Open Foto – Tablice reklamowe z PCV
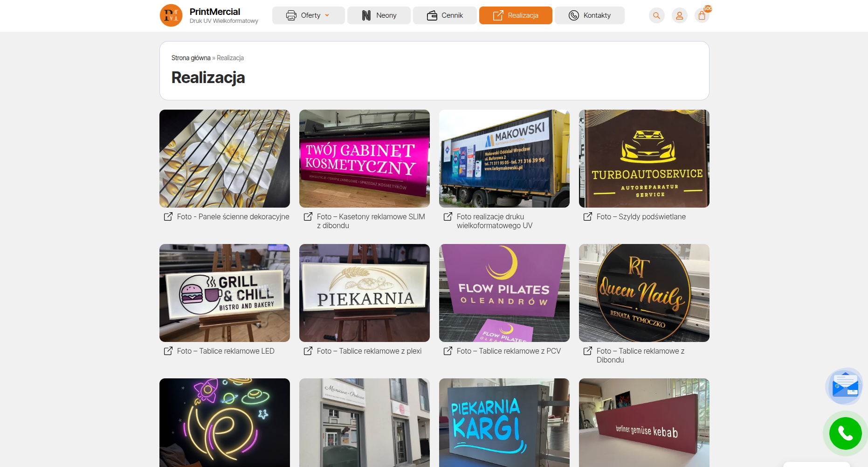 tap(509, 351)
